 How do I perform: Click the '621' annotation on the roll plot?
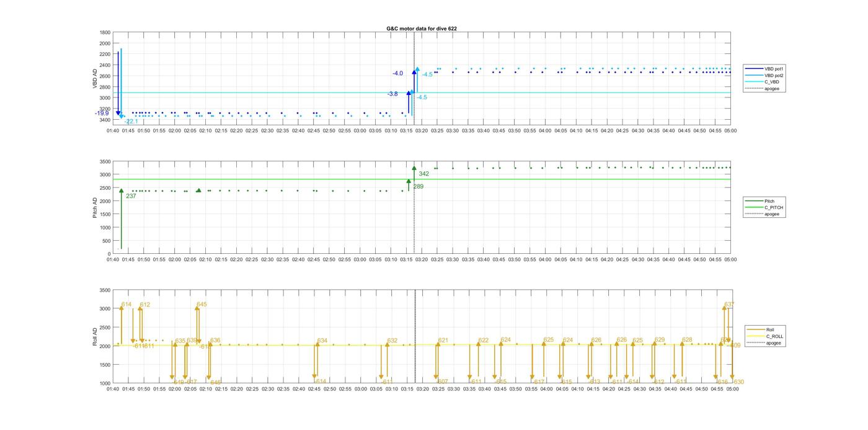click(443, 340)
